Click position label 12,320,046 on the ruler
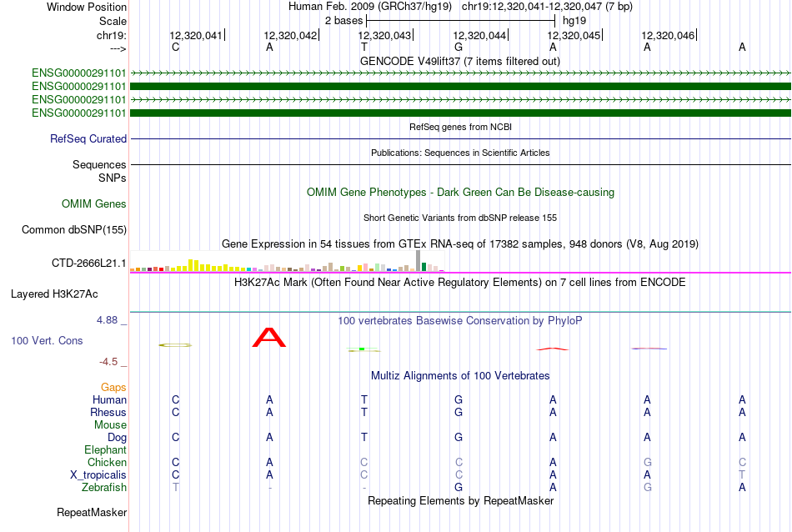 [x=668, y=35]
